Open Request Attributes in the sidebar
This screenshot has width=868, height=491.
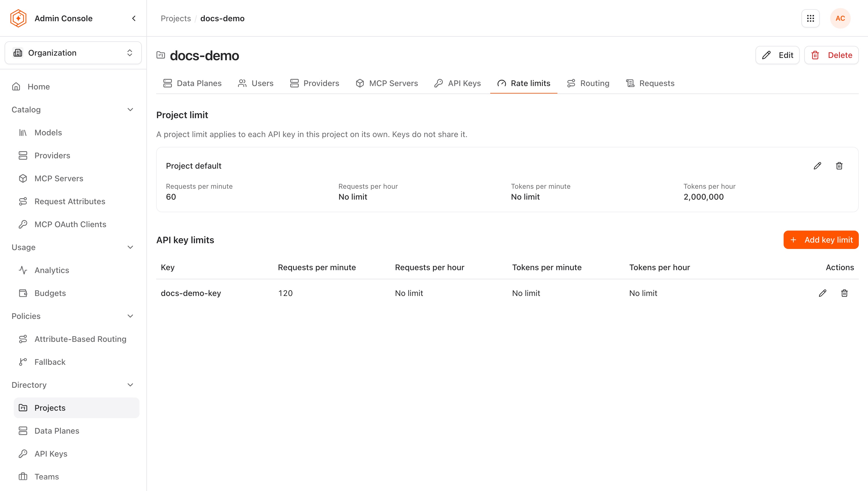76,201
